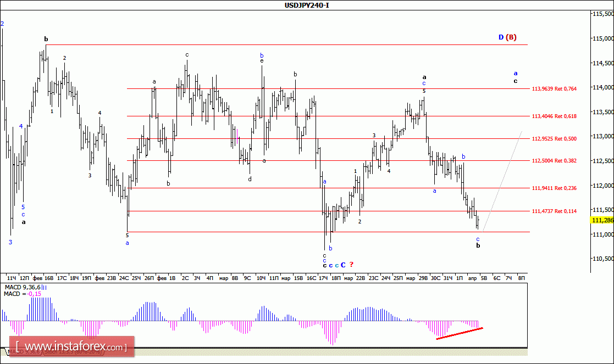Screen dimensions: 614x364
Task: Select the 111,9411 Ret 0,236 label
Action: (x=554, y=188)
